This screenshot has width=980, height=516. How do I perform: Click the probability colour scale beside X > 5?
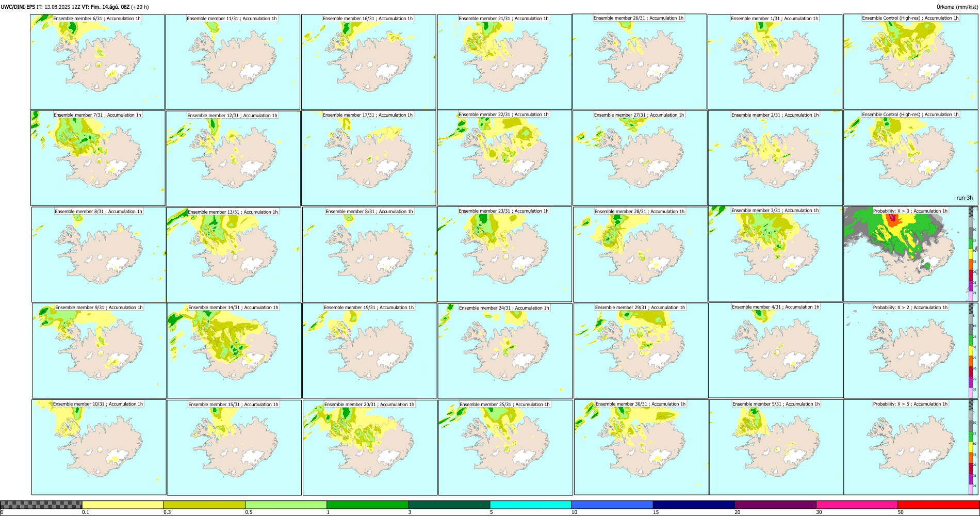(x=971, y=447)
